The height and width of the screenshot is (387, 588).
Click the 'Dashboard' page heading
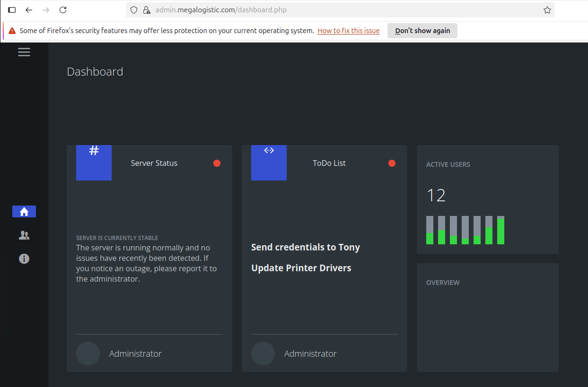point(95,72)
